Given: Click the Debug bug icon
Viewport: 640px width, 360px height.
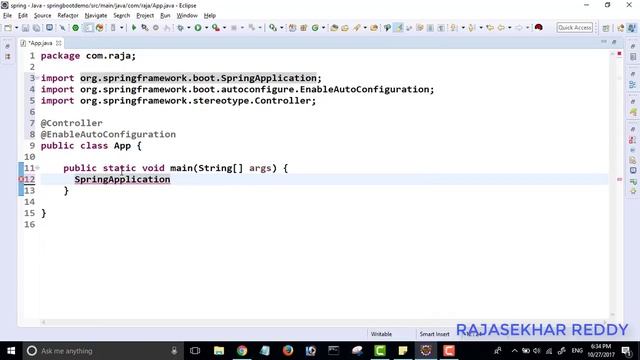Looking at the screenshot, I should pyautogui.click(x=180, y=28).
